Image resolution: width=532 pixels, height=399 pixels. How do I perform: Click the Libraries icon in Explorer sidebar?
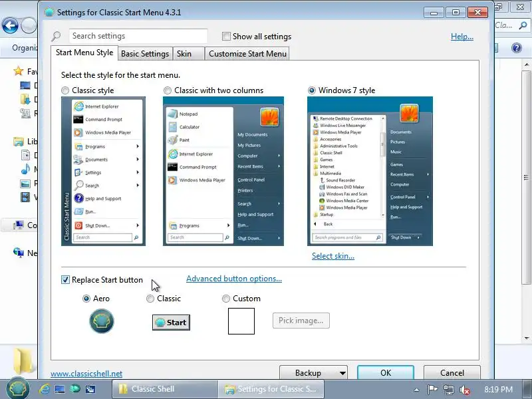coord(19,141)
